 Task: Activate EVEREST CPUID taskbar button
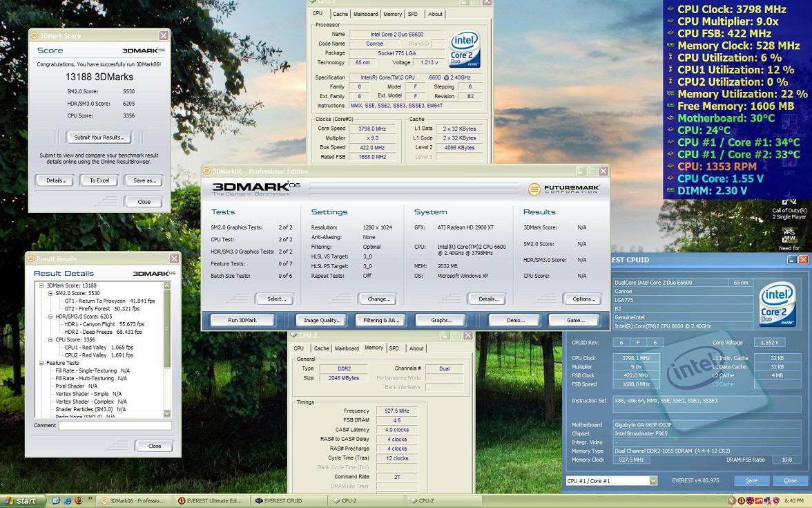click(288, 500)
